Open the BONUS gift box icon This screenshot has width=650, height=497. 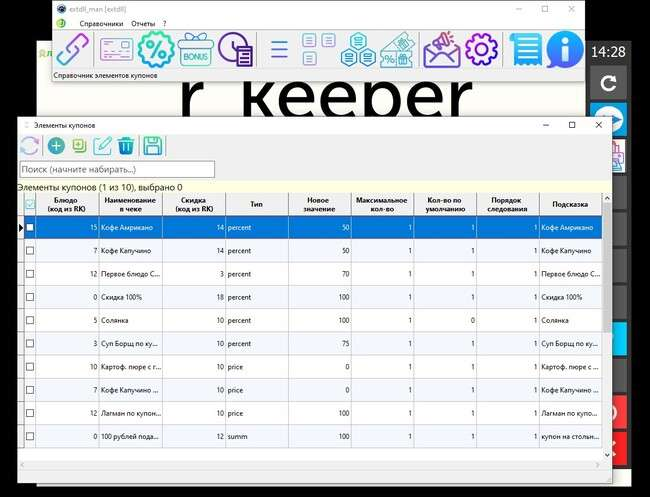pos(196,50)
